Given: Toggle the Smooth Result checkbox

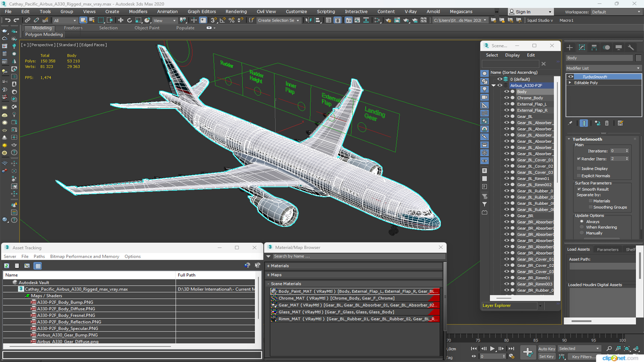Looking at the screenshot, I should (x=579, y=189).
